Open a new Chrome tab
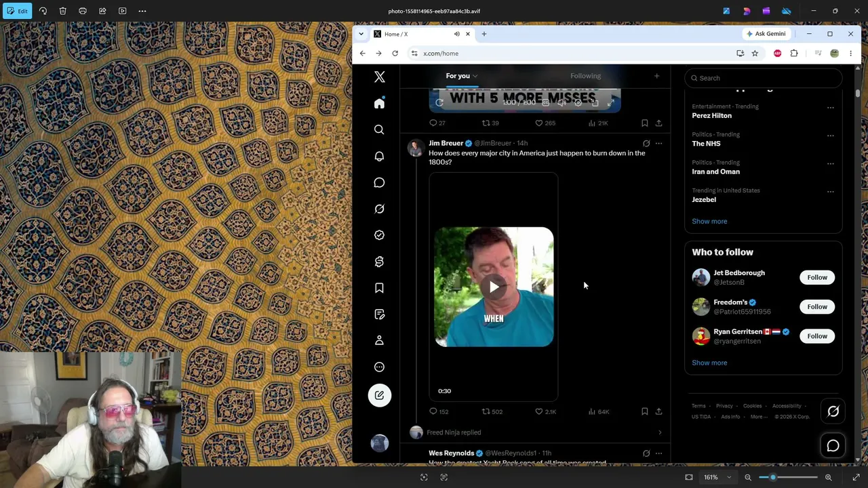This screenshot has height=488, width=868. tap(484, 34)
